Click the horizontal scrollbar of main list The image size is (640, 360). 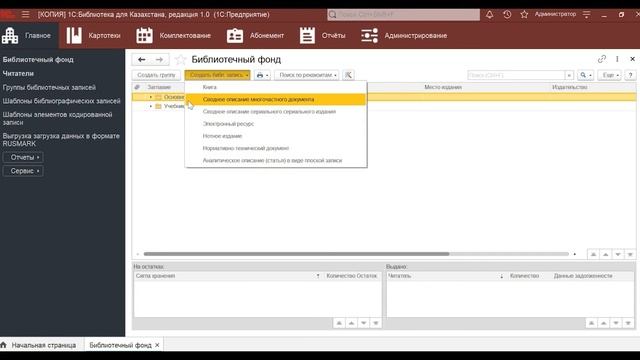click(x=296, y=254)
